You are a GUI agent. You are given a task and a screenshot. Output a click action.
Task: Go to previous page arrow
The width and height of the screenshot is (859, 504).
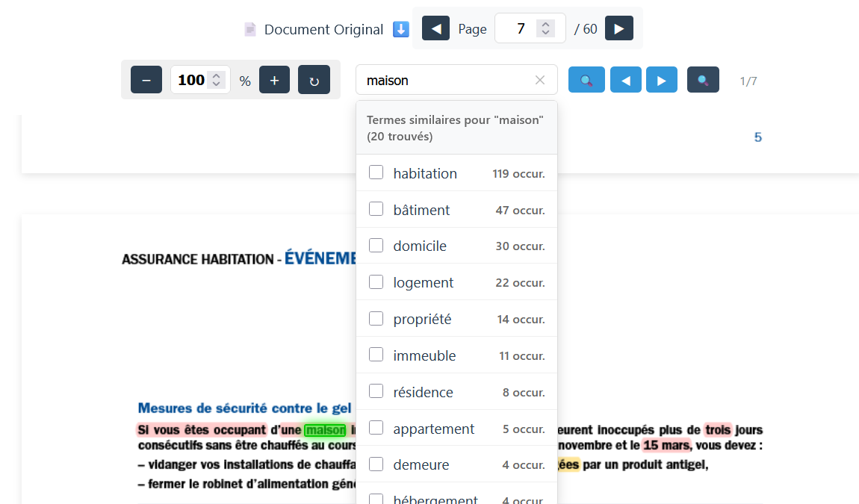click(x=435, y=29)
